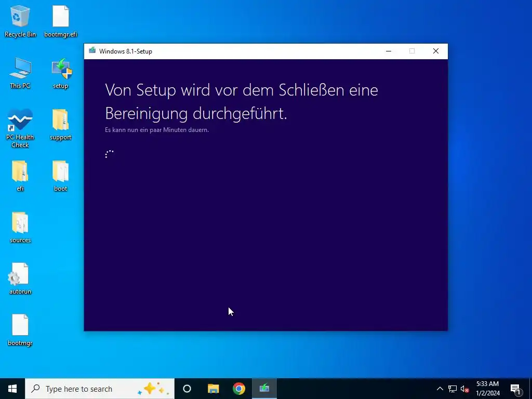Click the muted volume tray icon

click(464, 389)
